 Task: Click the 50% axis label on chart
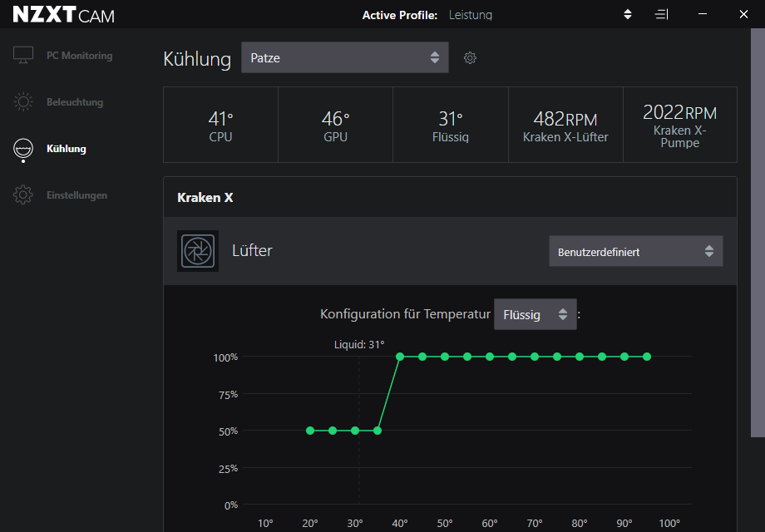[x=229, y=431]
